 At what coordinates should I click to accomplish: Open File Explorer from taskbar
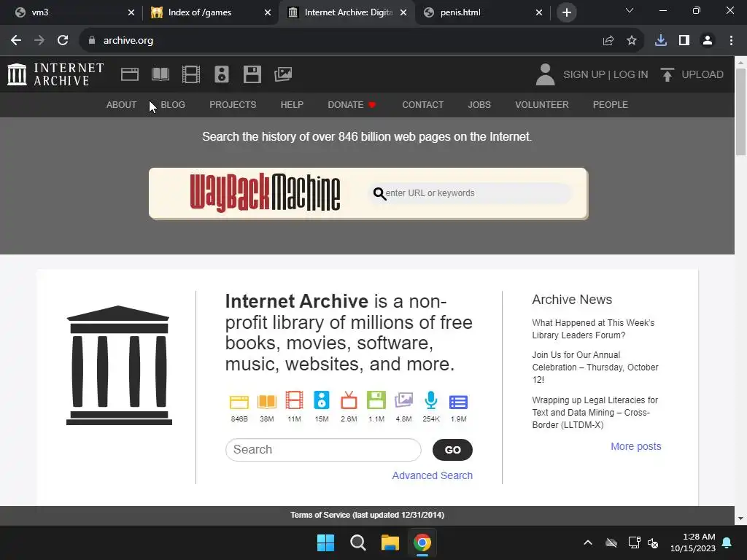coord(390,542)
